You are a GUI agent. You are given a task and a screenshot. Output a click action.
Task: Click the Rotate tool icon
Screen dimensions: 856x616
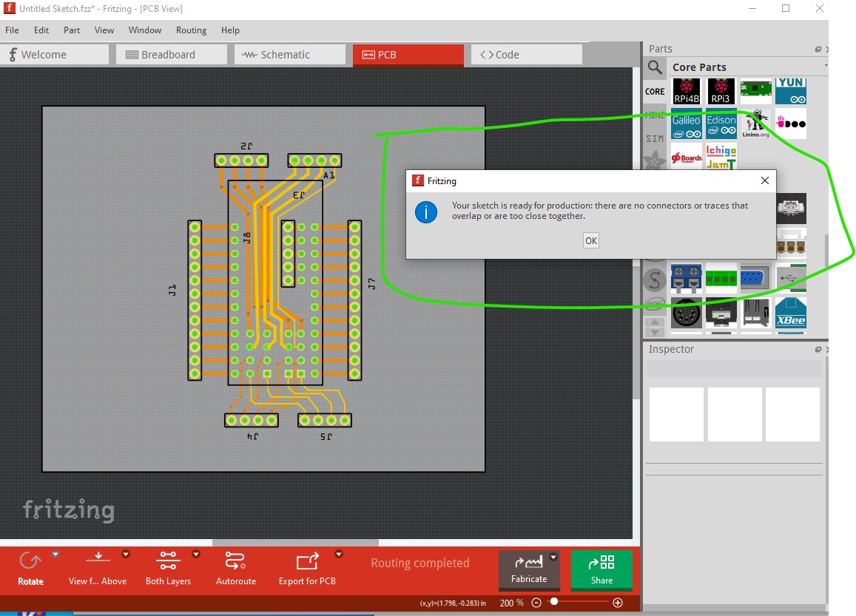pyautogui.click(x=30, y=561)
